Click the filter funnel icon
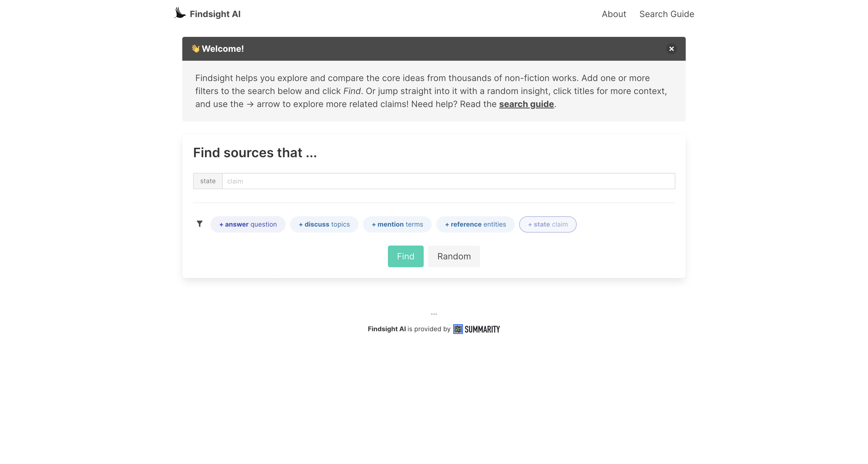 [x=199, y=224]
